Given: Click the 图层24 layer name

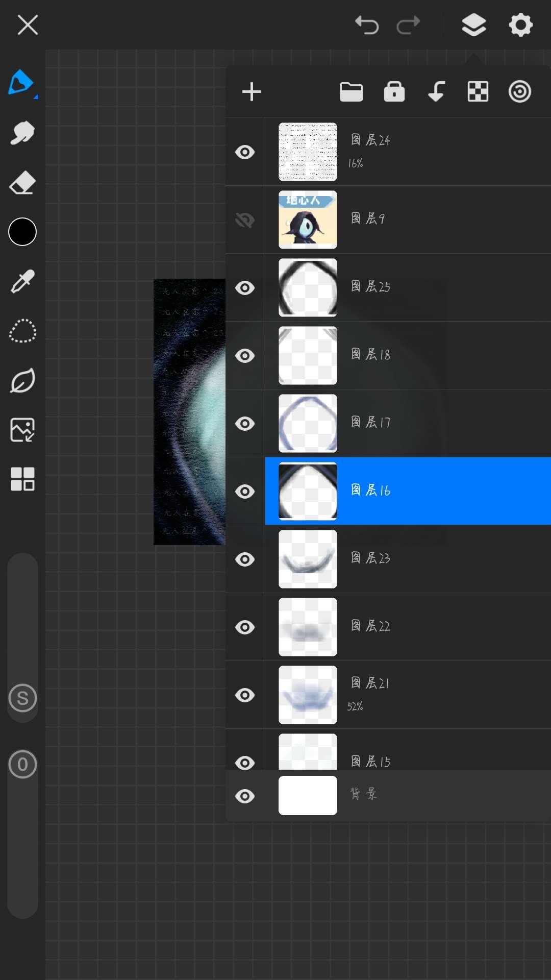Looking at the screenshot, I should point(370,140).
